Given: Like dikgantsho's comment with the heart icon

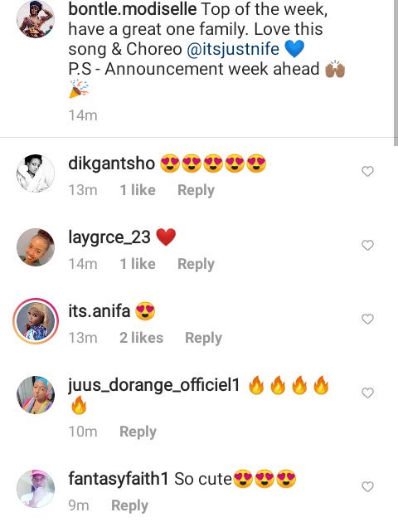Looking at the screenshot, I should tap(367, 171).
